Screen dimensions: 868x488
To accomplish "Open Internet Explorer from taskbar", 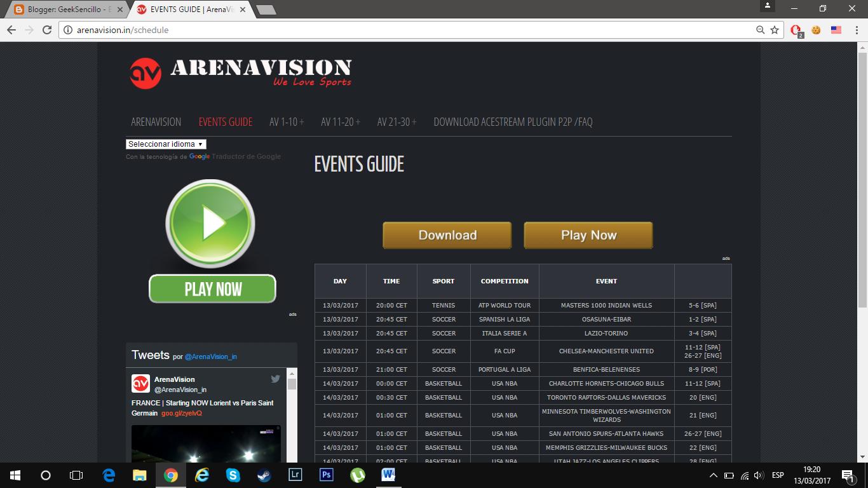I will pos(202,475).
